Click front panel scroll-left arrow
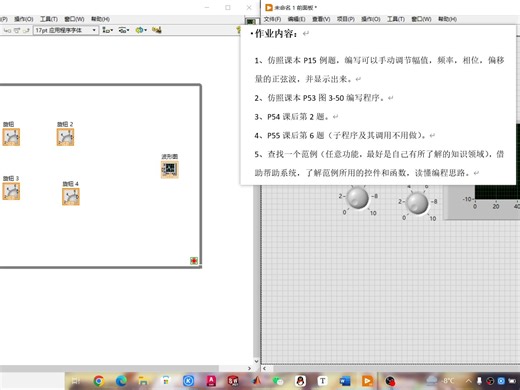Viewport: 520px width, 390px height. [265, 368]
